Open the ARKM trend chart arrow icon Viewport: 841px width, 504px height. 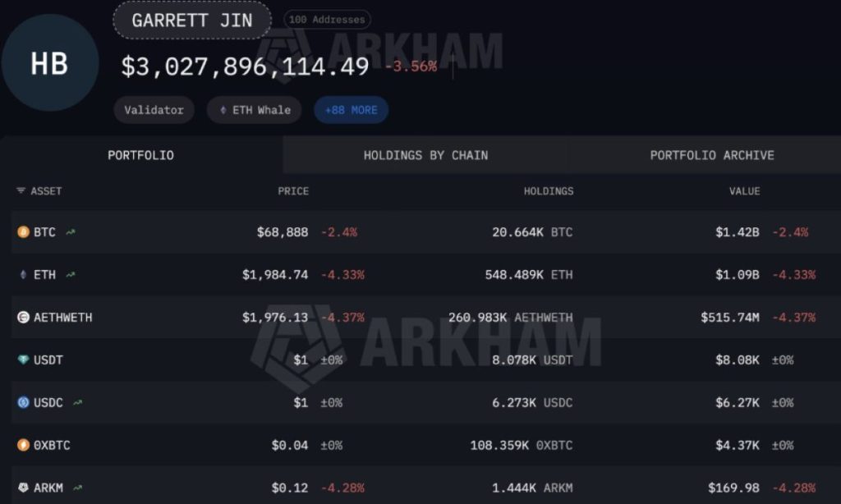(x=77, y=488)
